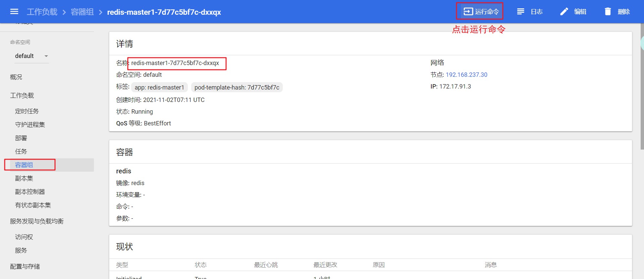This screenshot has width=644, height=279.
Task: Click the redis container name heading
Action: click(123, 171)
